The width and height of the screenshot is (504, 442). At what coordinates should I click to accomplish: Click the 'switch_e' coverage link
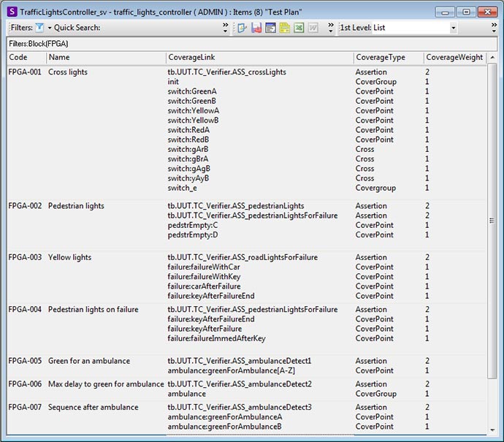183,188
